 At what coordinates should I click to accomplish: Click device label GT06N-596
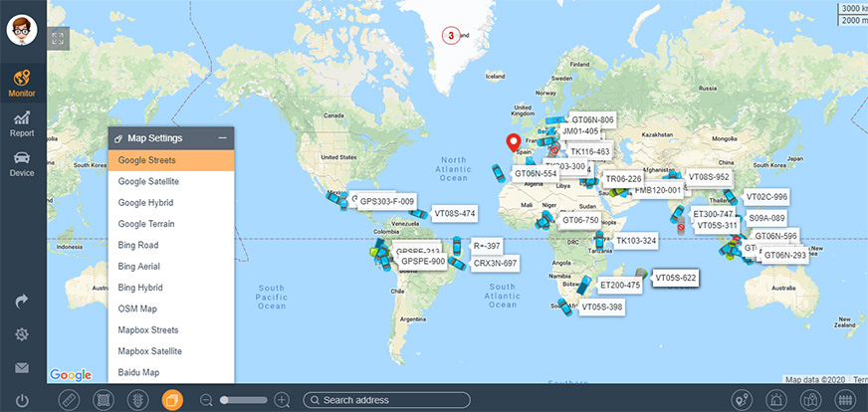[775, 237]
